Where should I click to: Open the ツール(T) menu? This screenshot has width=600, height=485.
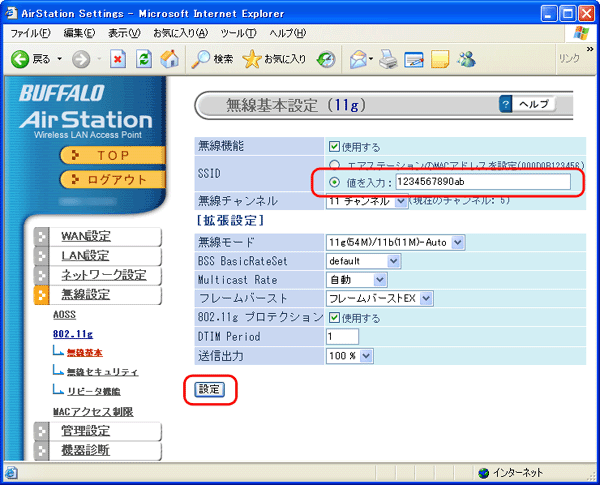238,33
